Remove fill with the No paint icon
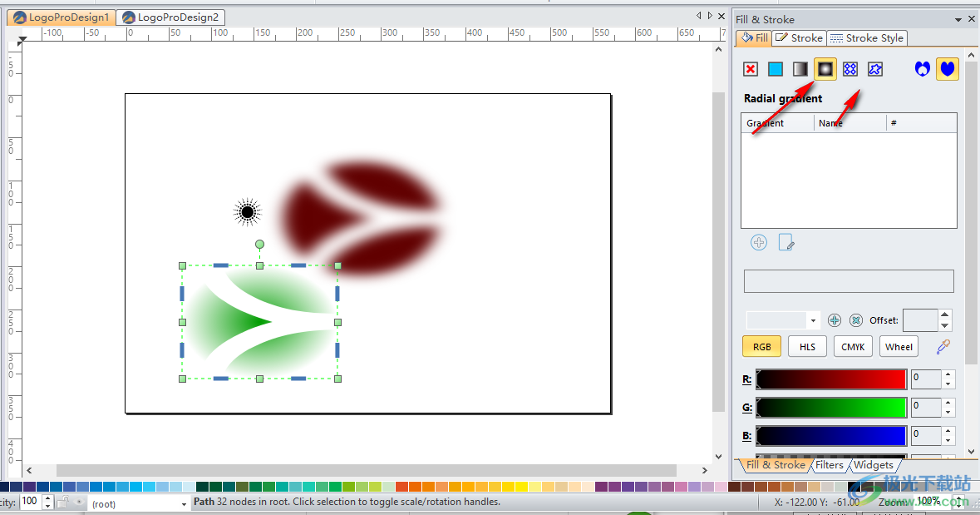The width and height of the screenshot is (980, 515). tap(751, 69)
